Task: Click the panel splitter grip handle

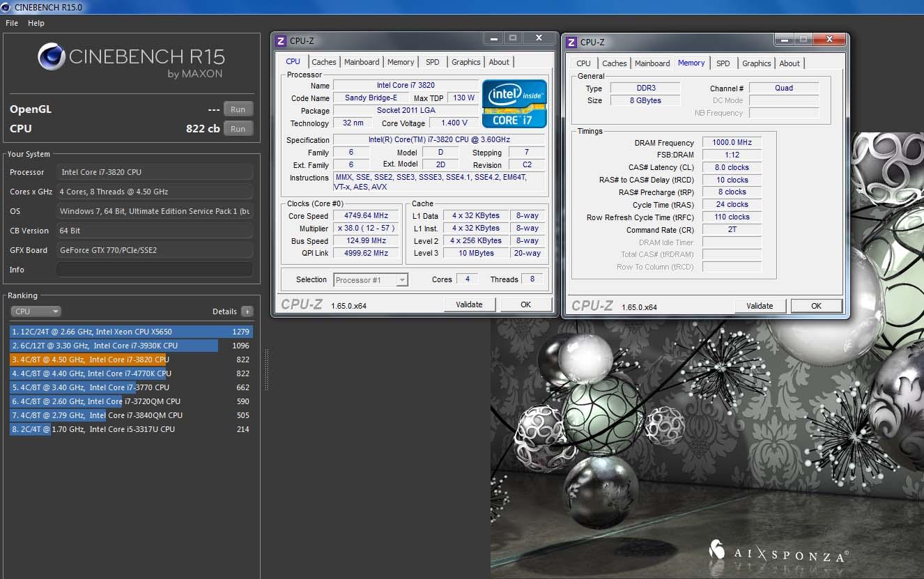Action: (265, 369)
